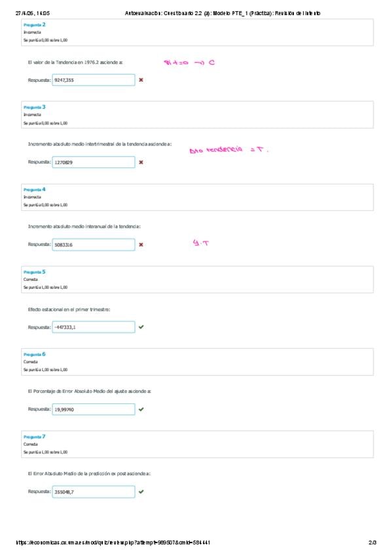Click the answer field containing 5083316

coord(94,245)
